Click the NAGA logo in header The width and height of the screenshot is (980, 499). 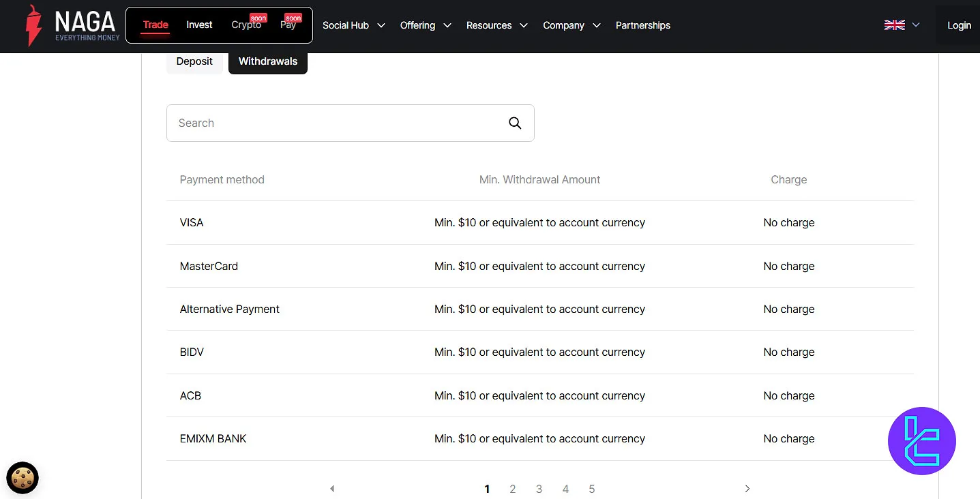click(x=72, y=25)
